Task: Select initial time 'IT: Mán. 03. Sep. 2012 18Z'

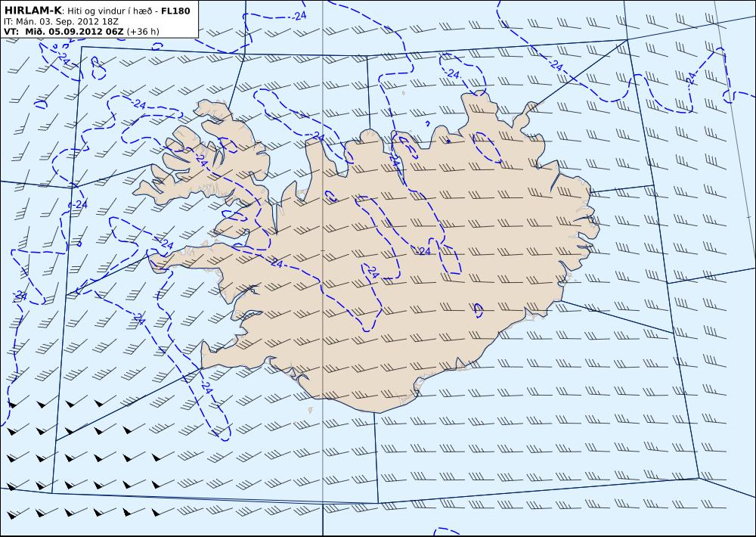Action: tap(60, 22)
